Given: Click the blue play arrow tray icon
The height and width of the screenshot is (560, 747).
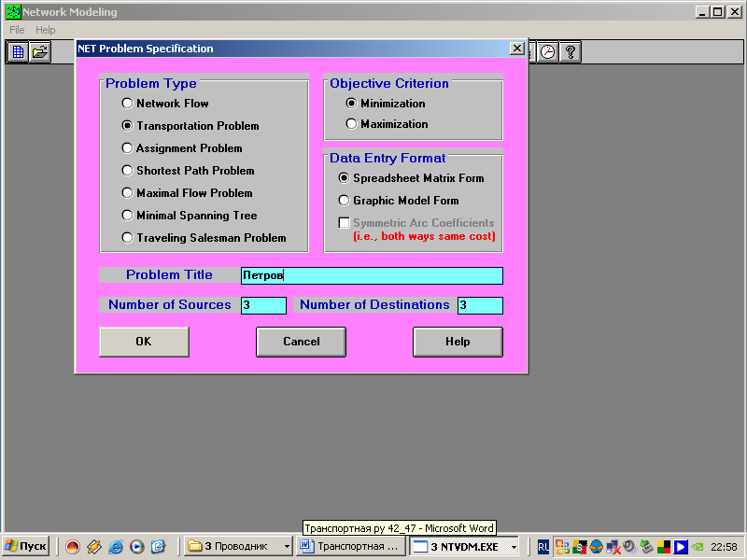Looking at the screenshot, I should (681, 547).
